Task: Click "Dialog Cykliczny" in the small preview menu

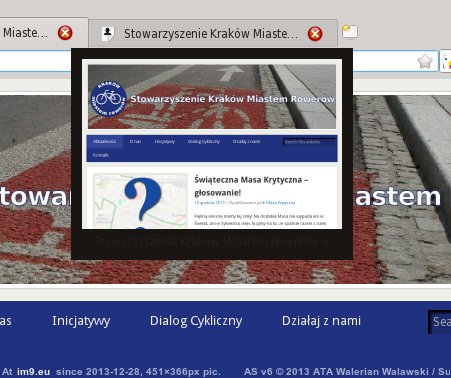Action: (204, 141)
